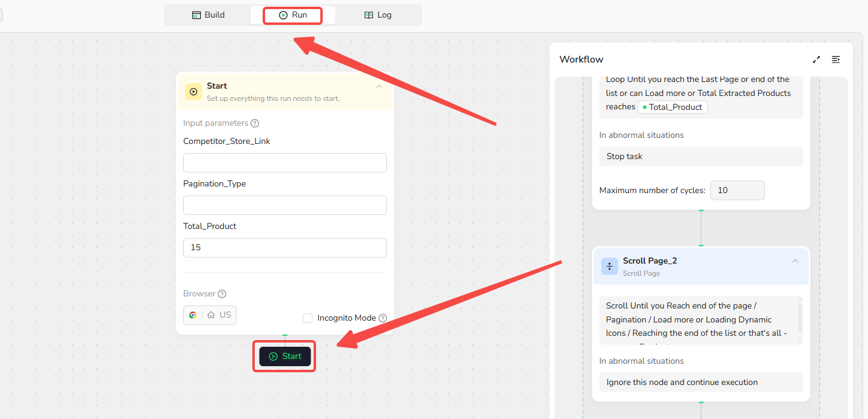The width and height of the screenshot is (868, 419).
Task: Open the US browser location selector
Action: [220, 315]
